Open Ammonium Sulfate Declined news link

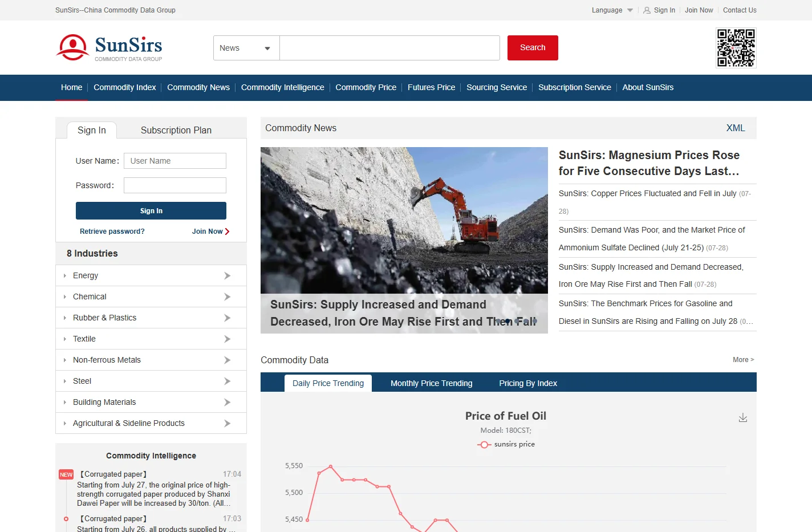click(652, 239)
